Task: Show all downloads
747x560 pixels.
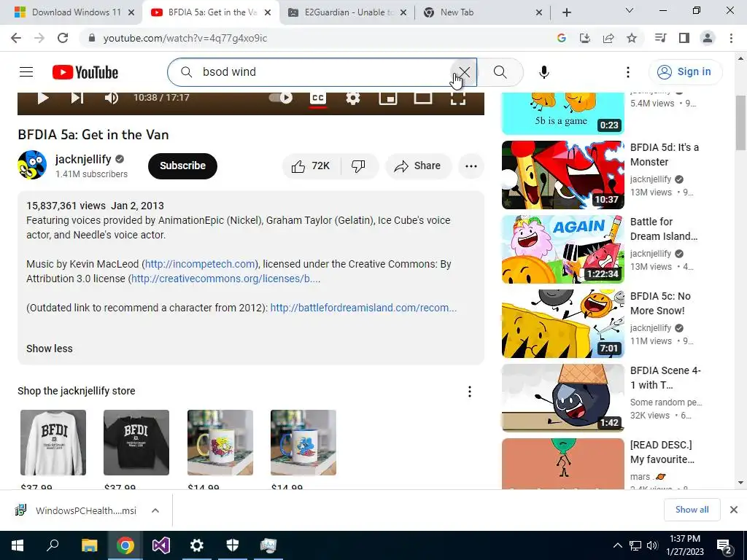Action: click(x=692, y=510)
